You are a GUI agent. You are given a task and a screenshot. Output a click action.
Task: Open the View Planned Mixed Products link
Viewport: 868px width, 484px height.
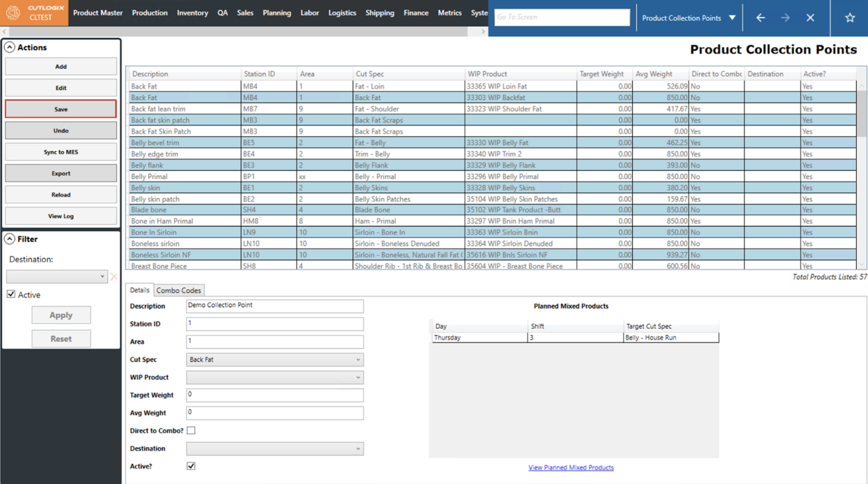pos(571,467)
